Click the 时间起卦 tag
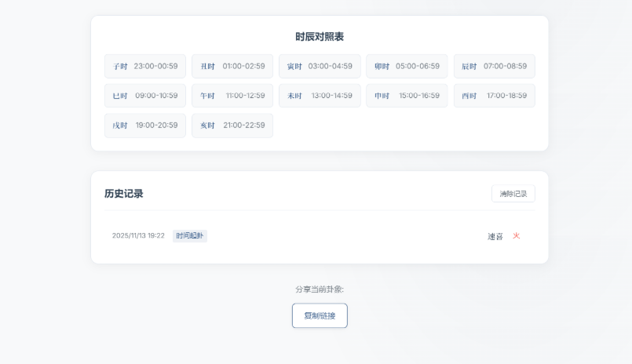This screenshot has height=364, width=632. (x=190, y=235)
